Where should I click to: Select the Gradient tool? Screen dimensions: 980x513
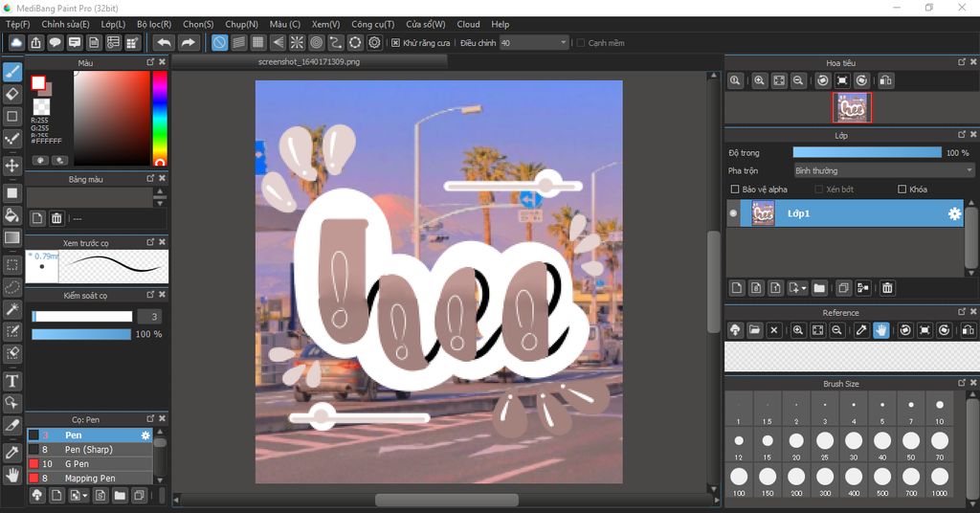coord(11,237)
